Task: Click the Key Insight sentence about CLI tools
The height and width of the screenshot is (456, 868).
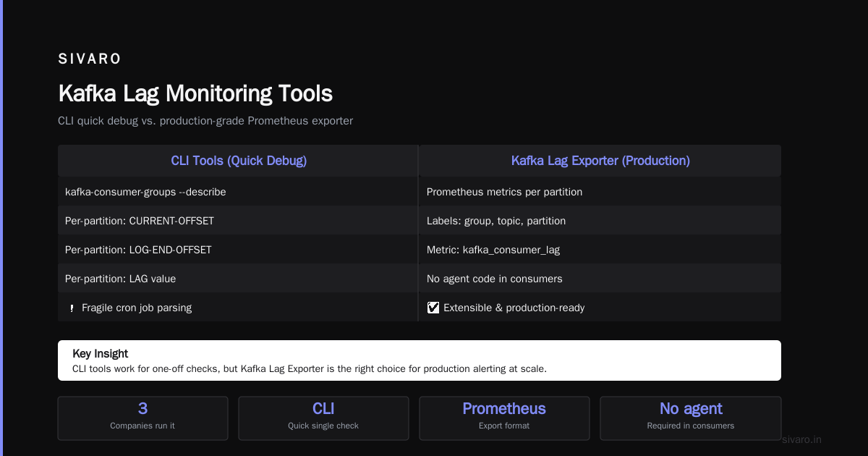Action: [310, 368]
